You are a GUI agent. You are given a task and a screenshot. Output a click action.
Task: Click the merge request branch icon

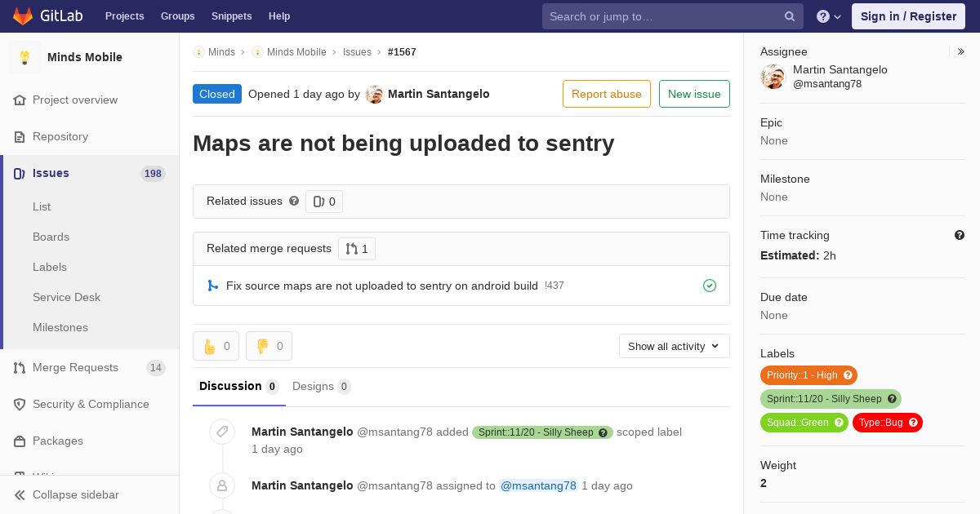(212, 286)
